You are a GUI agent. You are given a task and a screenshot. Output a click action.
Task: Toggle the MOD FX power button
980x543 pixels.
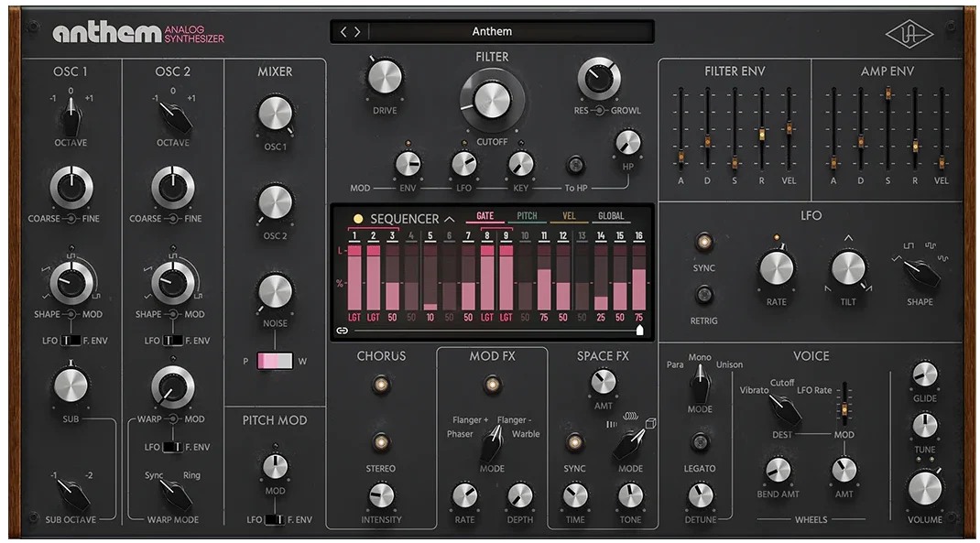pyautogui.click(x=492, y=385)
